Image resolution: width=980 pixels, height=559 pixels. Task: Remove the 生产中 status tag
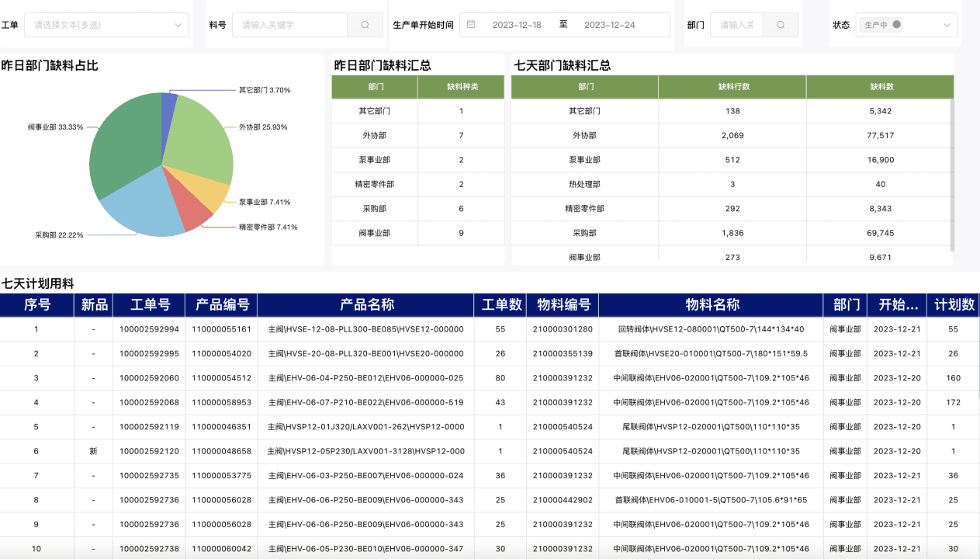coord(897,25)
